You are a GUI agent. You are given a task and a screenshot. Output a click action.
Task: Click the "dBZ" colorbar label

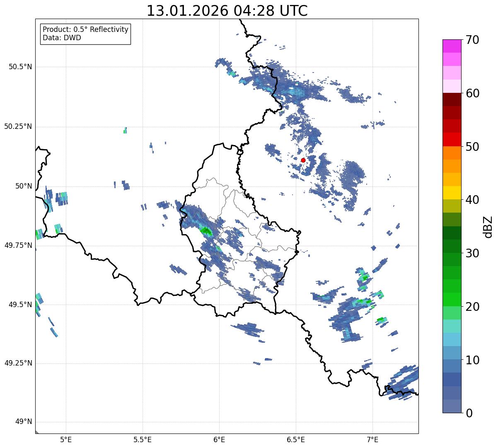point(488,226)
